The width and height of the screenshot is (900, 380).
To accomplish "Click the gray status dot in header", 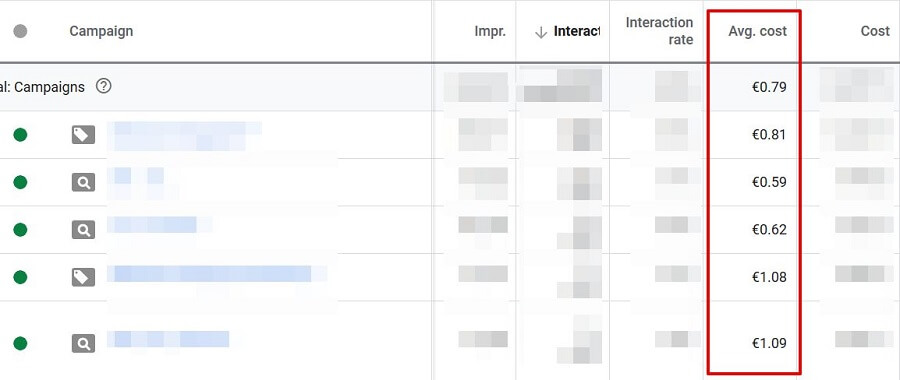I will click(x=20, y=31).
